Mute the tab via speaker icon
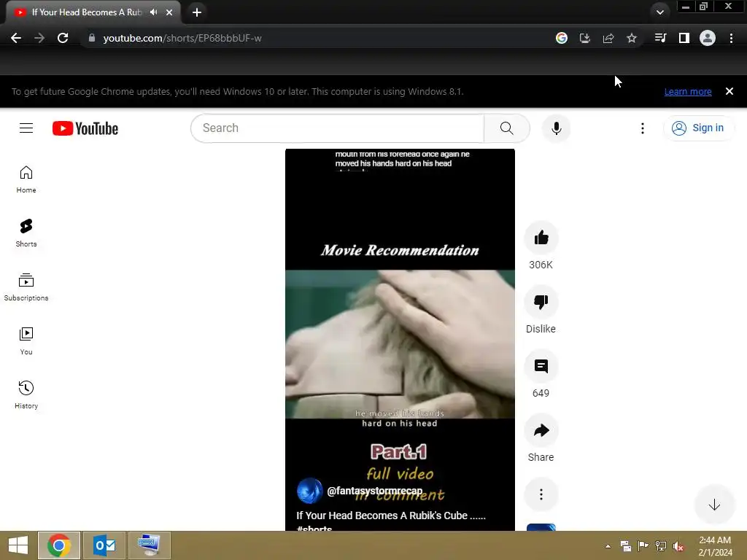The height and width of the screenshot is (560, 747). [x=153, y=12]
